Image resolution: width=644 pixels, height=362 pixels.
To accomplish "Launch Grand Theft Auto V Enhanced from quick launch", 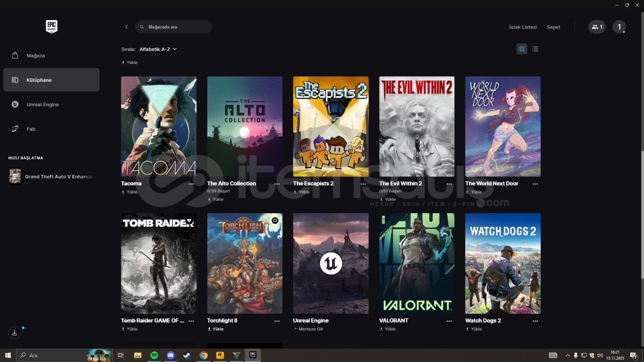I will 52,176.
